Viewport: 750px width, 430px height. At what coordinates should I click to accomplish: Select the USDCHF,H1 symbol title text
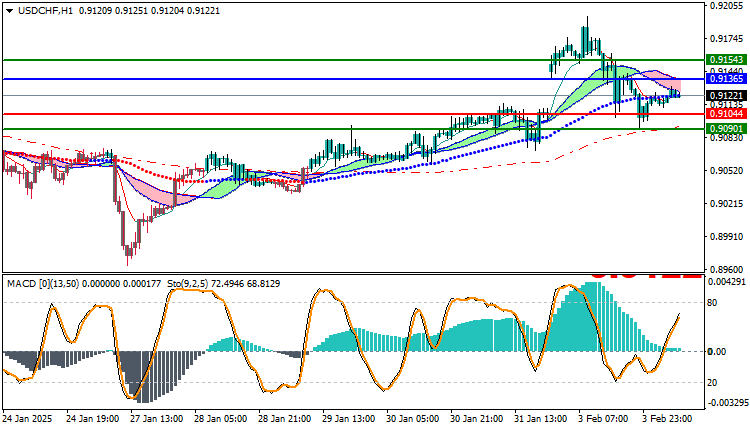click(46, 11)
